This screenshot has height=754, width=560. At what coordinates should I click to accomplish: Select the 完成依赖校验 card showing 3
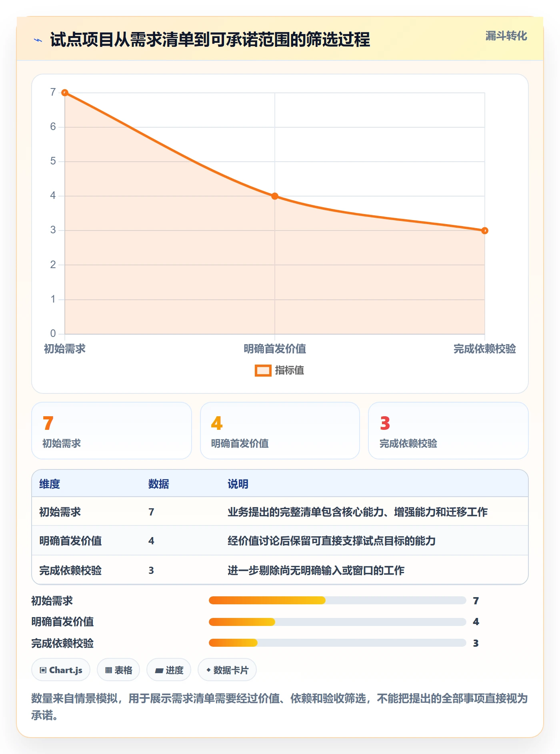click(448, 431)
